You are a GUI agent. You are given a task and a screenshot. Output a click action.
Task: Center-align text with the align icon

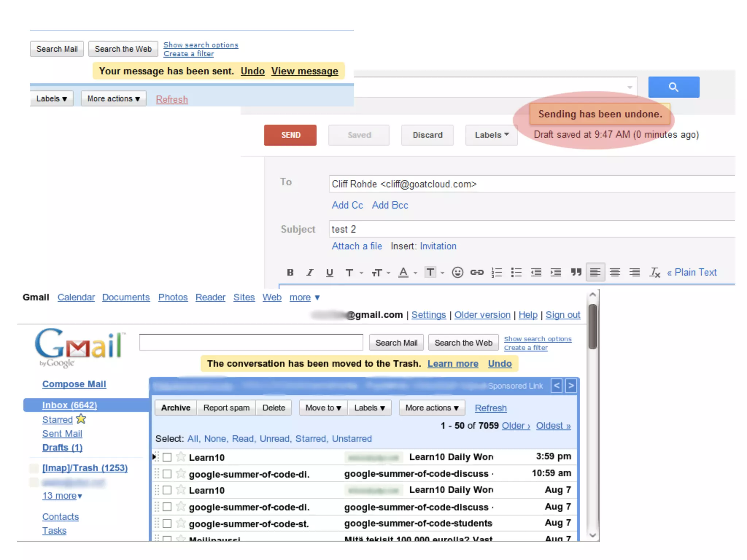point(615,272)
